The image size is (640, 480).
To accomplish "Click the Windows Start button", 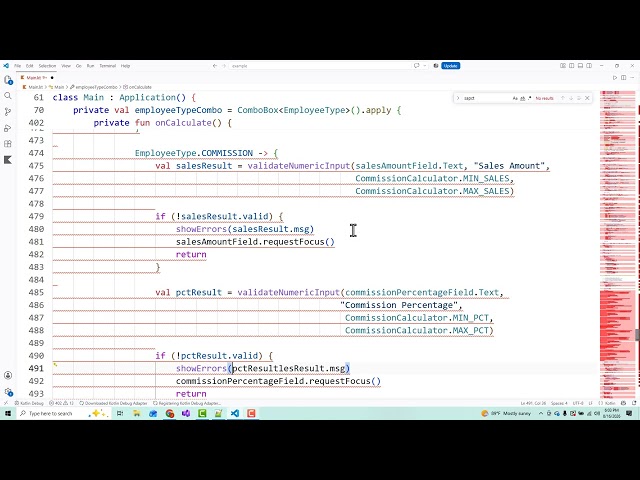I will (x=8, y=413).
